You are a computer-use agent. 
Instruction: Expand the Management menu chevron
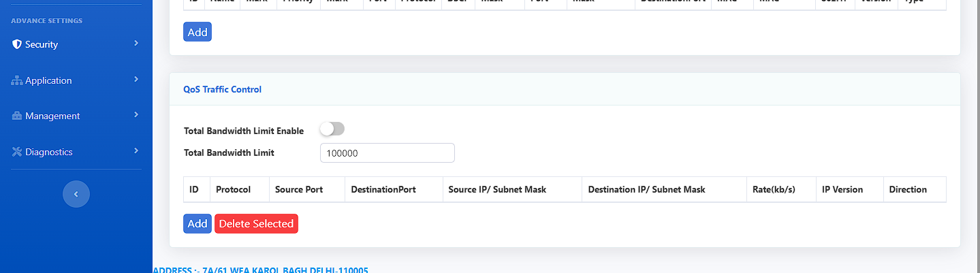point(136,115)
